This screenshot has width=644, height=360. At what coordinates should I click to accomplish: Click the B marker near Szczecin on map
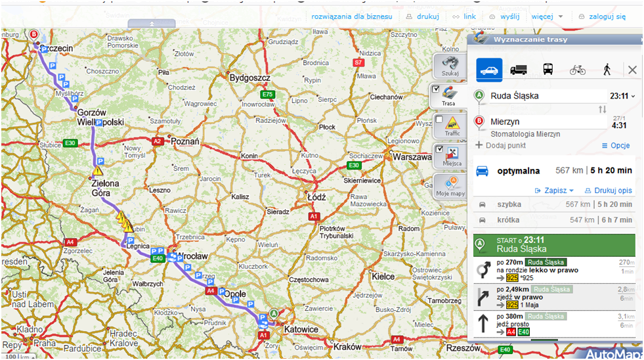[x=34, y=35]
